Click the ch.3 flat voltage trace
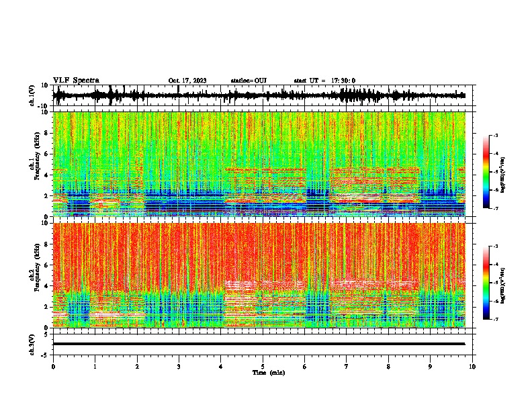 click(259, 344)
